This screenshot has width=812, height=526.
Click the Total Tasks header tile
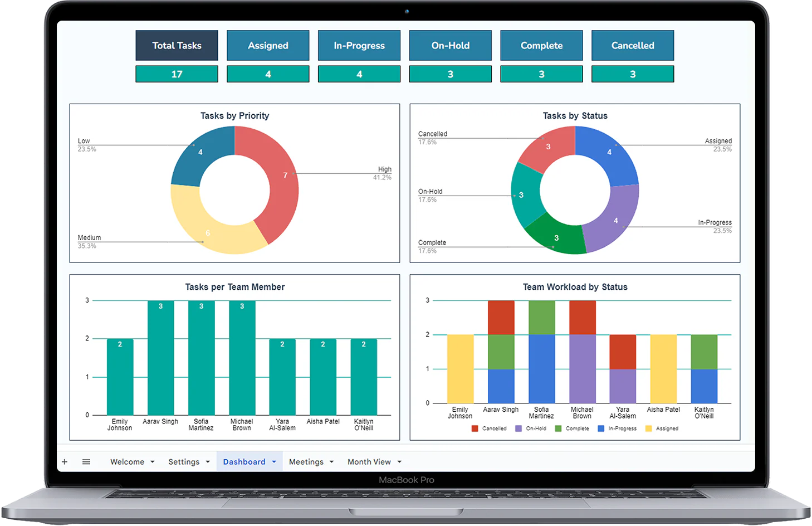177,46
